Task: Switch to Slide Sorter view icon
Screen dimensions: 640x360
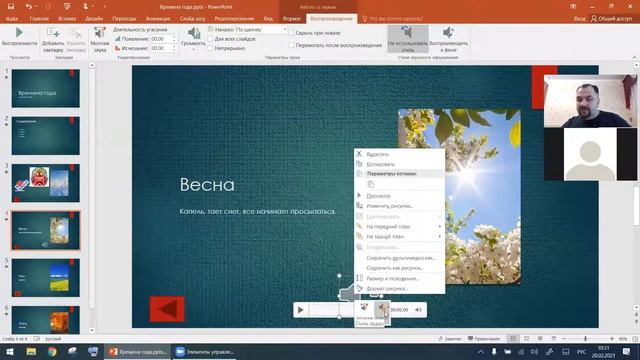Action: (527, 339)
